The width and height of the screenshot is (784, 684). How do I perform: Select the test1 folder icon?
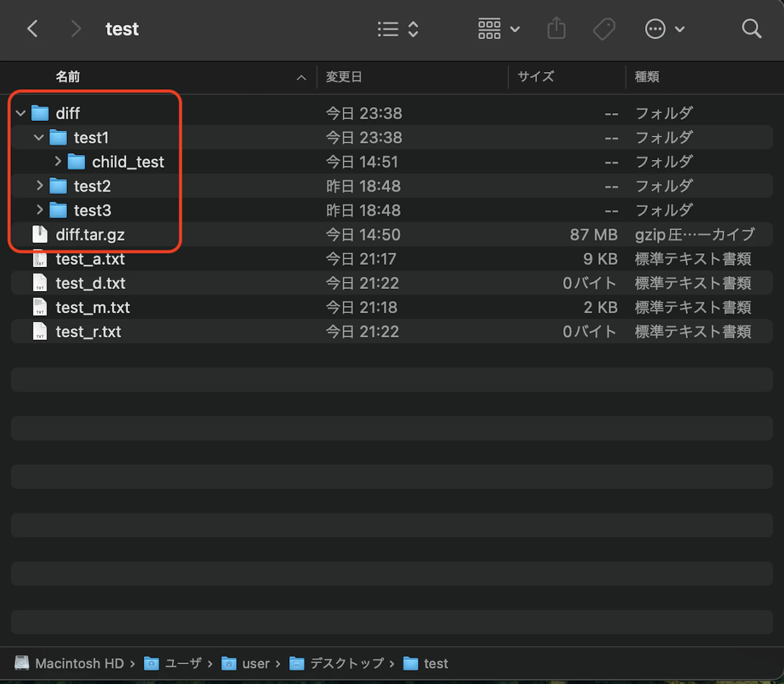coord(58,137)
